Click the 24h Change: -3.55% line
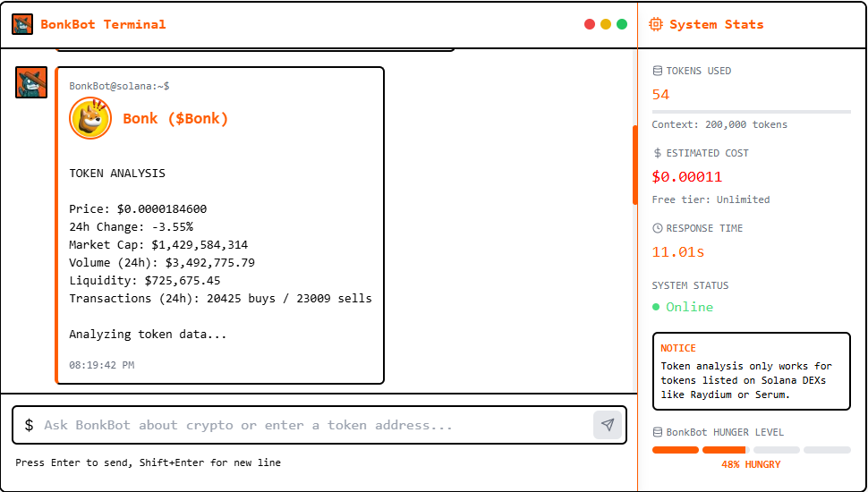Screen dimensions: 868x492 (x=132, y=227)
